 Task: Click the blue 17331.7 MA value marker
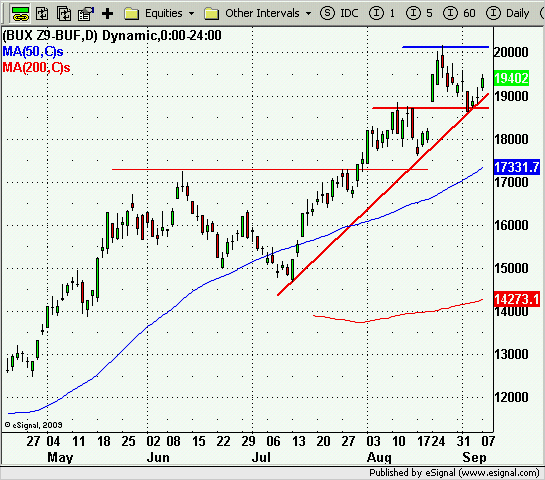click(x=517, y=167)
